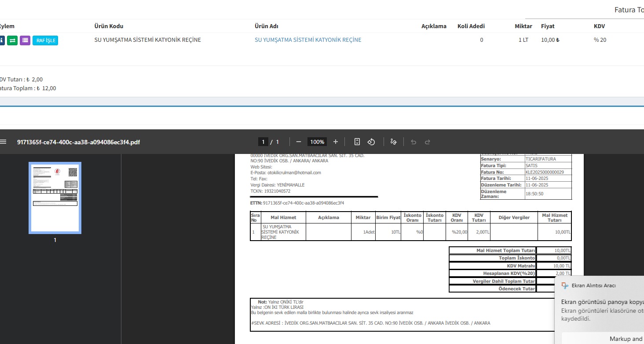Click the Markup and share notification button
The height and width of the screenshot is (344, 644).
(626, 339)
